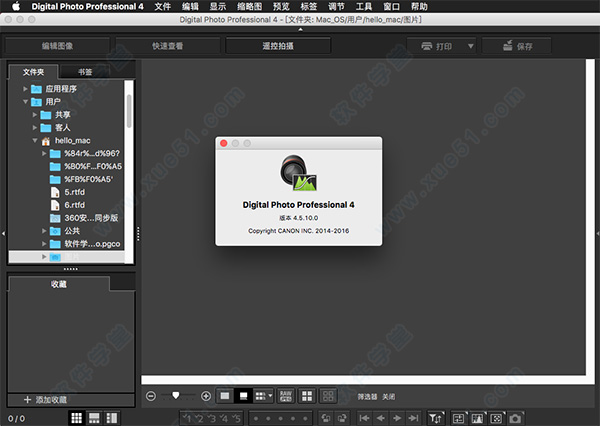Select the 收藏 collection tab

[x=59, y=284]
